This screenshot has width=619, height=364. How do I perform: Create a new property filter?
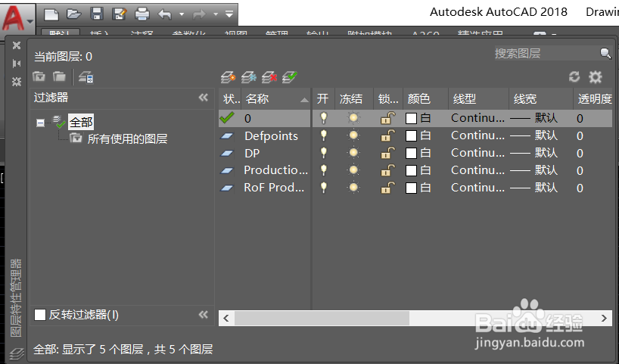[39, 76]
